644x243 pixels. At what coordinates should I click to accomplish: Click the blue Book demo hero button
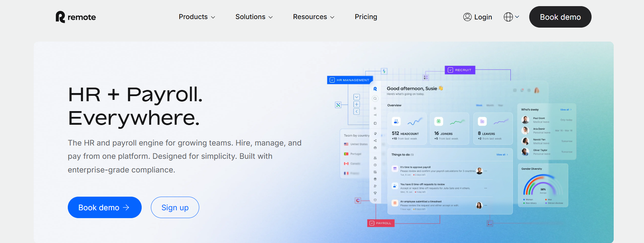click(x=105, y=208)
